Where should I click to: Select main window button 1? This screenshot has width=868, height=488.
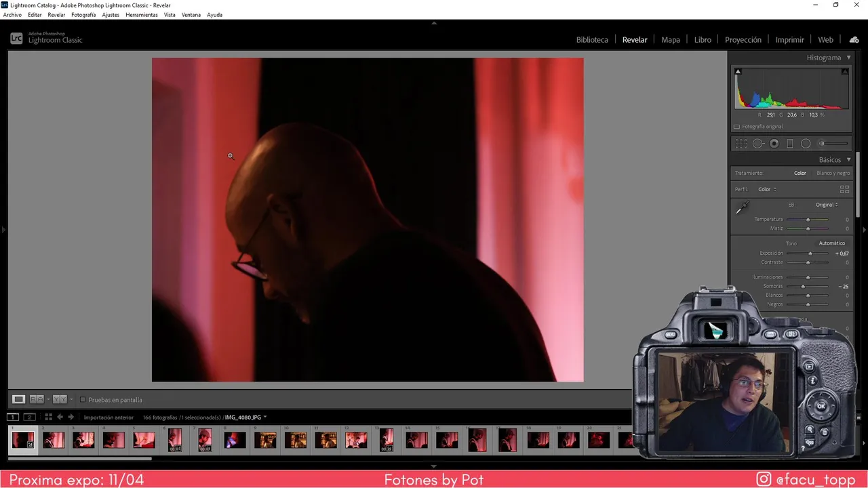13,417
